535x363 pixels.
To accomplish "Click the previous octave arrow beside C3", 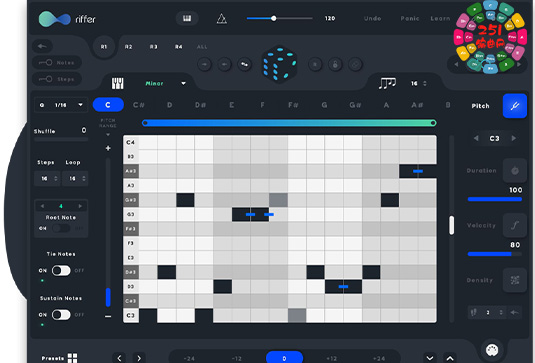I will 476,138.
